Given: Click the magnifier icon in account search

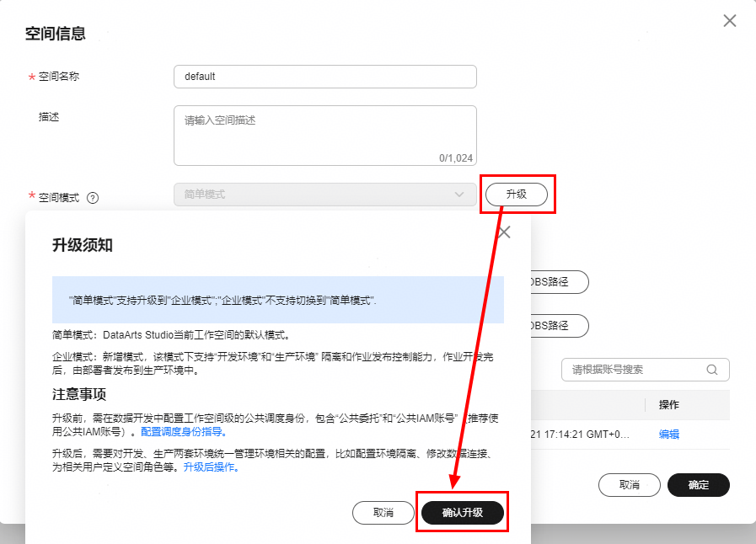Looking at the screenshot, I should (x=712, y=370).
